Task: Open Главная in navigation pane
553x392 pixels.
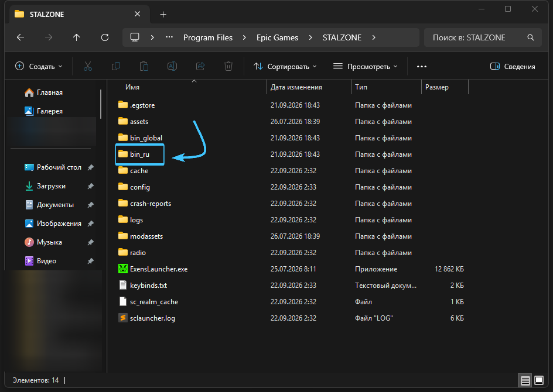Action: pos(44,92)
